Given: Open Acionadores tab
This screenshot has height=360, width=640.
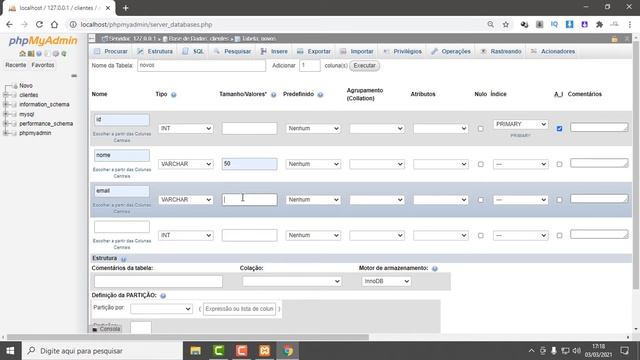Looking at the screenshot, I should click(x=553, y=51).
